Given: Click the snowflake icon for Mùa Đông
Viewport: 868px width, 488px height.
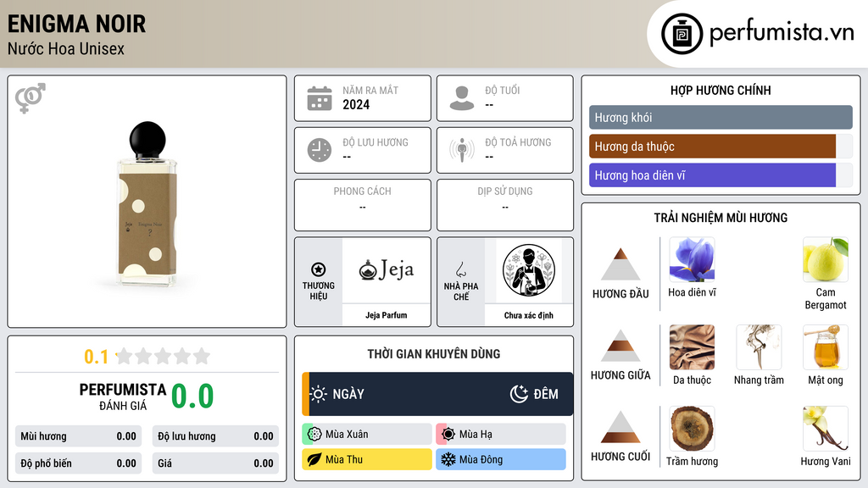Looking at the screenshot, I should click(448, 459).
